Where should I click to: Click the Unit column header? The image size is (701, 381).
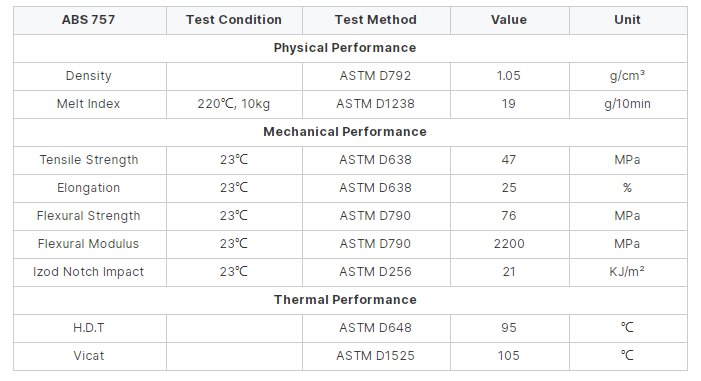pos(628,20)
